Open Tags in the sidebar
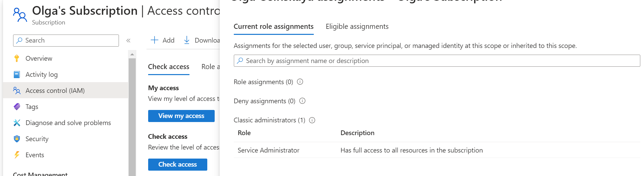This screenshot has height=176, width=644. 66,107
